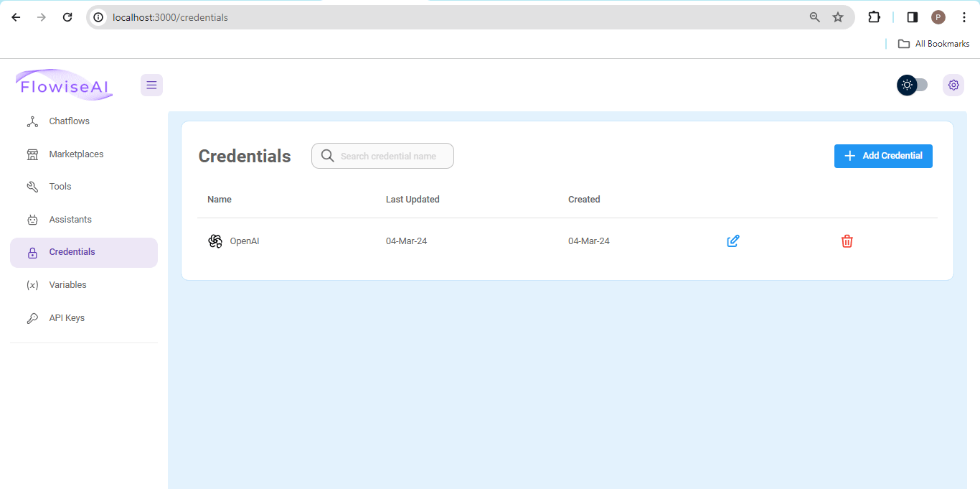This screenshot has height=489, width=980.
Task: Click the FlowiseAI logo
Action: (64, 85)
